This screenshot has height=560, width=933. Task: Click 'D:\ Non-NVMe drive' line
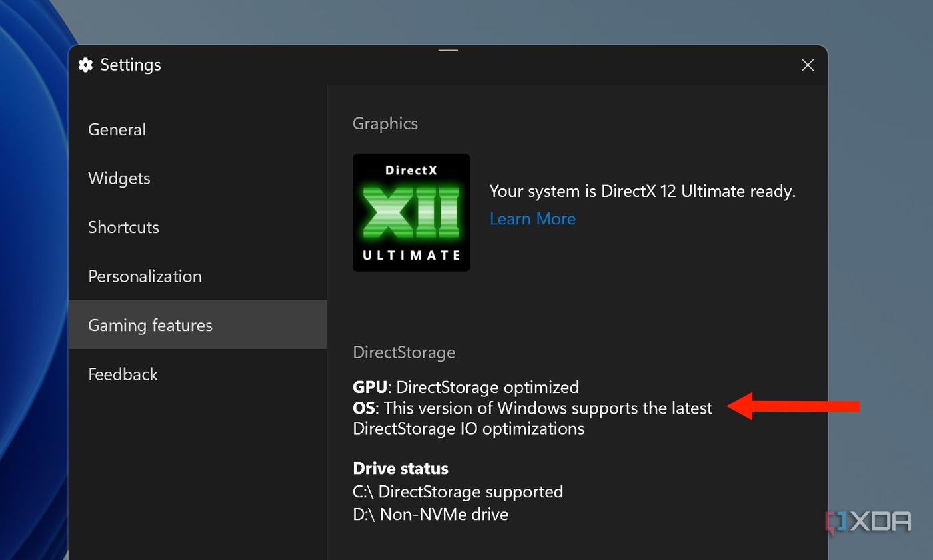click(431, 514)
